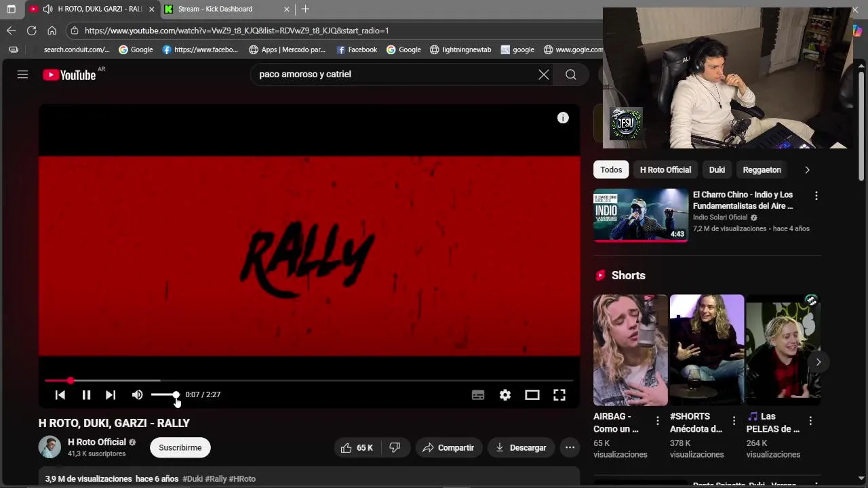Viewport: 868px width, 488px height.
Task: Open the browser home page
Action: click(x=52, y=30)
